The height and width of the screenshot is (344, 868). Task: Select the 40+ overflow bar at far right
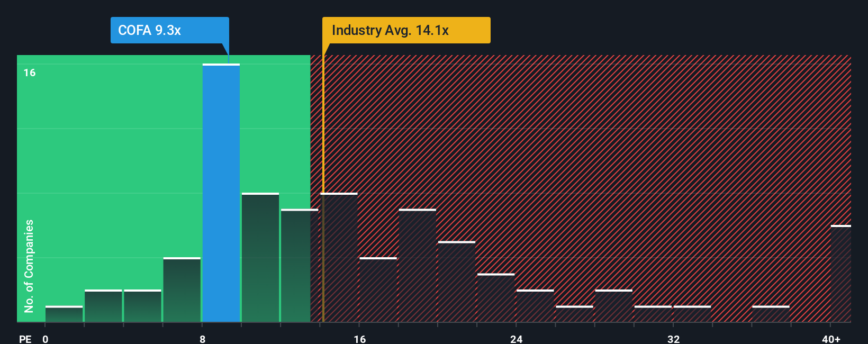tap(841, 274)
